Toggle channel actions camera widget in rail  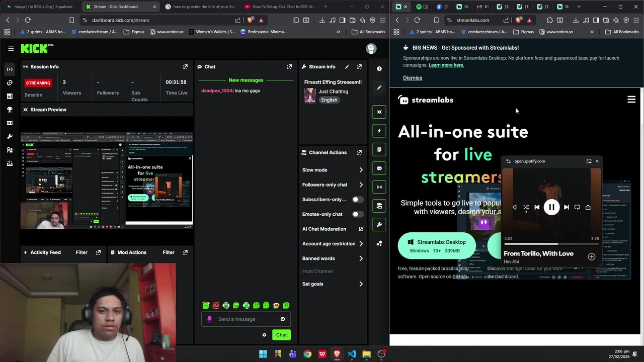pyautogui.click(x=379, y=206)
